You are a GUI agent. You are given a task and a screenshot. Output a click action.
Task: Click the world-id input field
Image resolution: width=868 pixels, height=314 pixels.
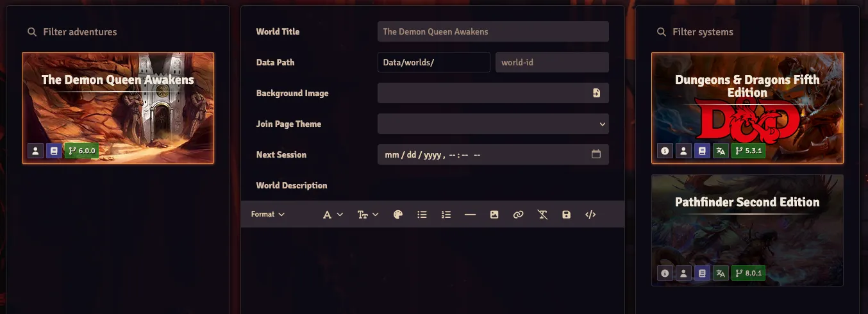552,62
